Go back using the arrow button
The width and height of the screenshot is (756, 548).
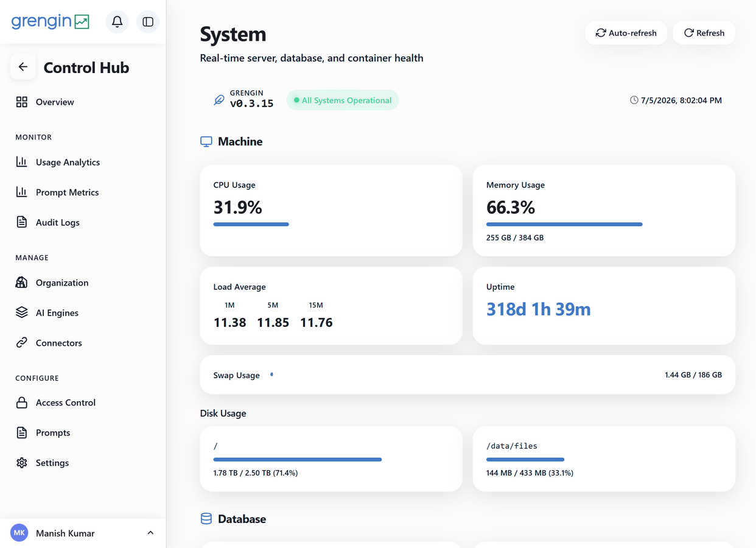(x=23, y=67)
